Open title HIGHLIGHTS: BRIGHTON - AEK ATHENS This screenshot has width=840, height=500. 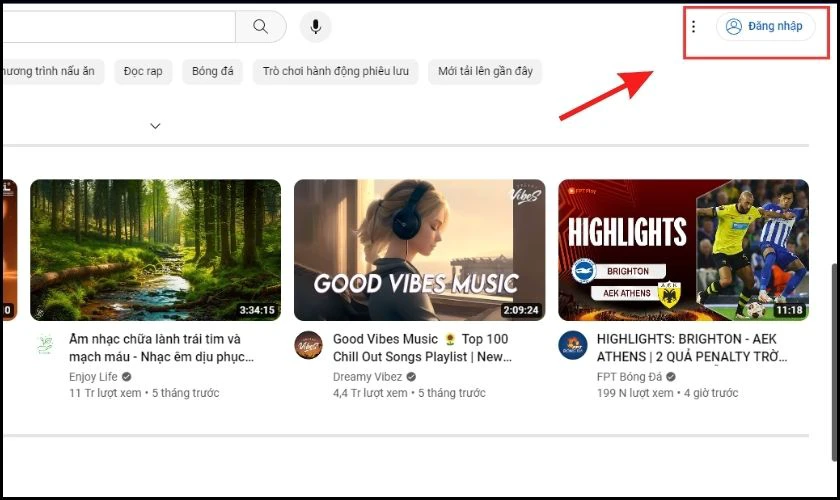[692, 348]
